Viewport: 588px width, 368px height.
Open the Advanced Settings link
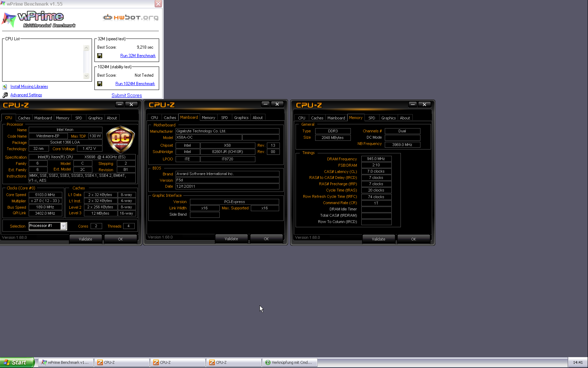[26, 95]
